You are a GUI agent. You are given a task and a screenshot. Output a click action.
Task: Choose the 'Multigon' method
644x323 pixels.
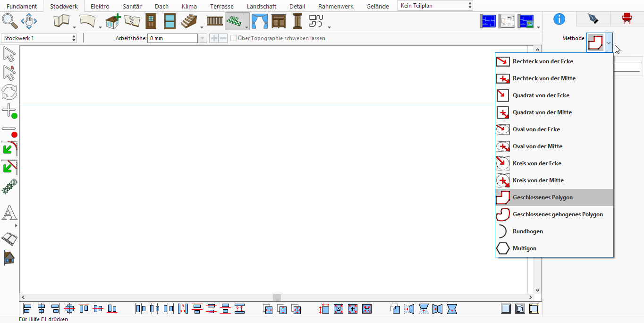coord(554,248)
